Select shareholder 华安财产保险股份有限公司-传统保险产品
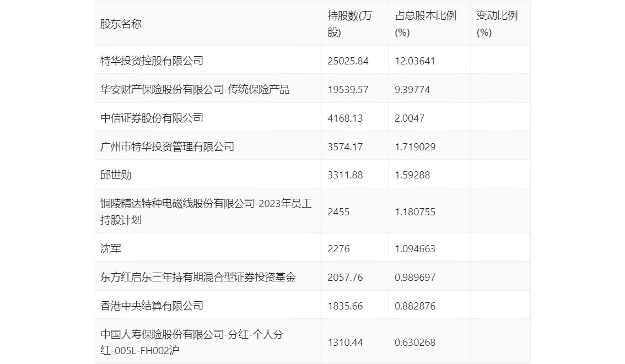This screenshot has height=364, width=625. point(195,90)
